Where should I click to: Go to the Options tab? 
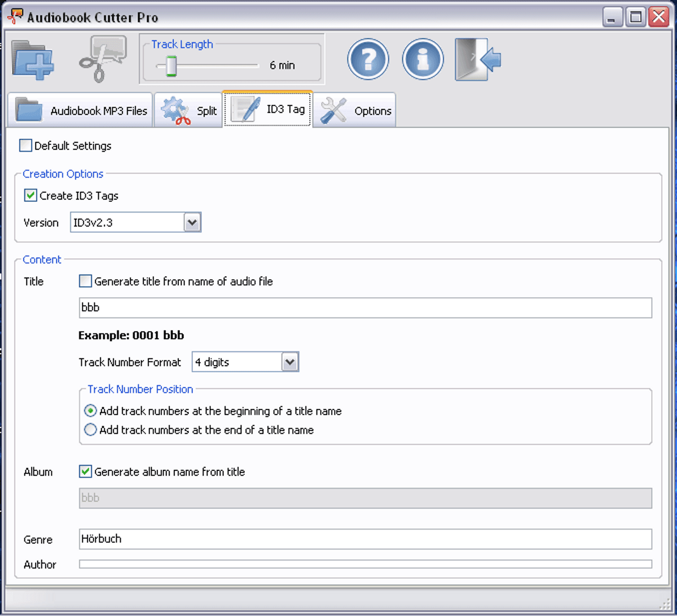tap(354, 111)
